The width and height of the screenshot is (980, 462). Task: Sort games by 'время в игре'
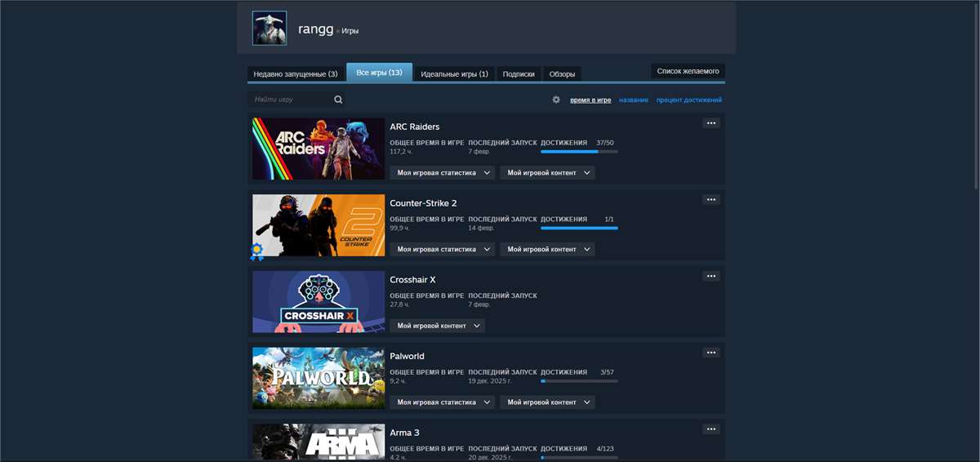click(590, 100)
